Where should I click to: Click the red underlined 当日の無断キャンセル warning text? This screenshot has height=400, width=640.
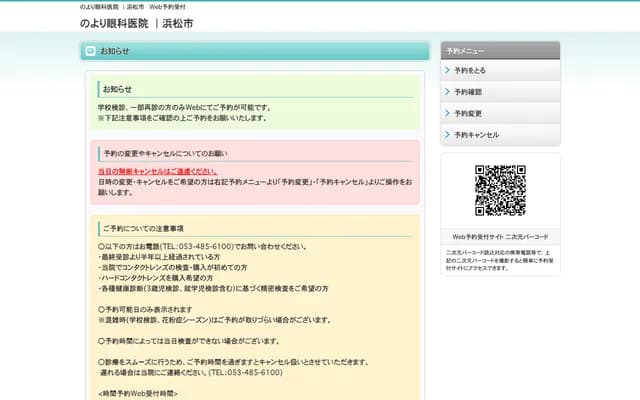[158, 172]
